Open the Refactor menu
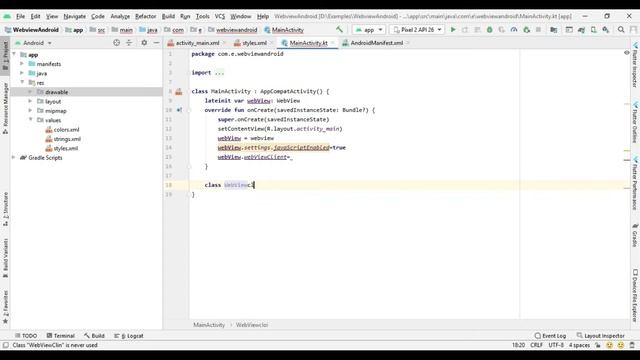 click(x=146, y=16)
